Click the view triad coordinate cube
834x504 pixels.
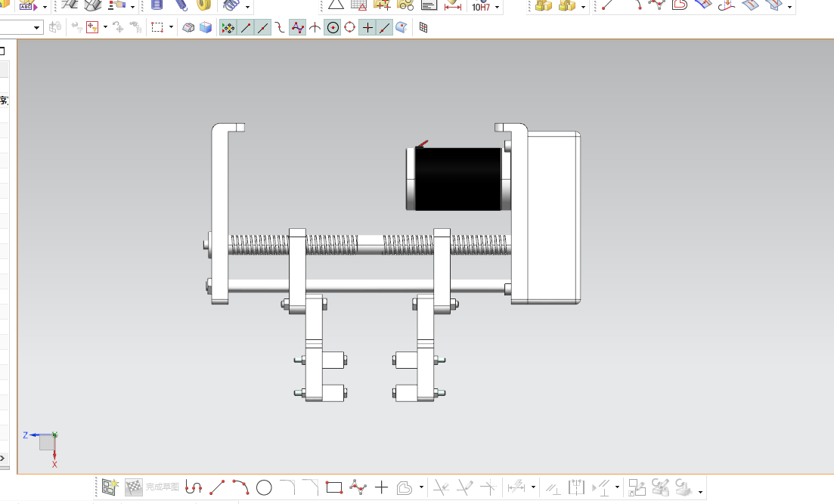click(x=47, y=442)
